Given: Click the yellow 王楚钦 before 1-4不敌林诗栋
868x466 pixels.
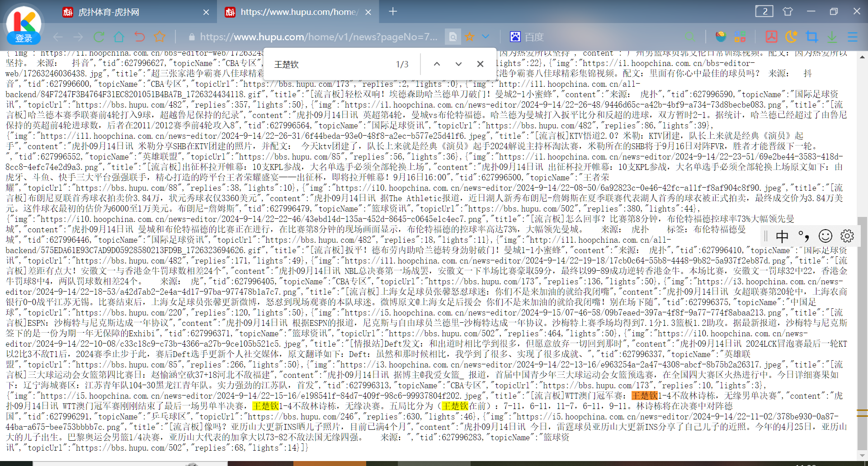Looking at the screenshot, I should point(265,406).
